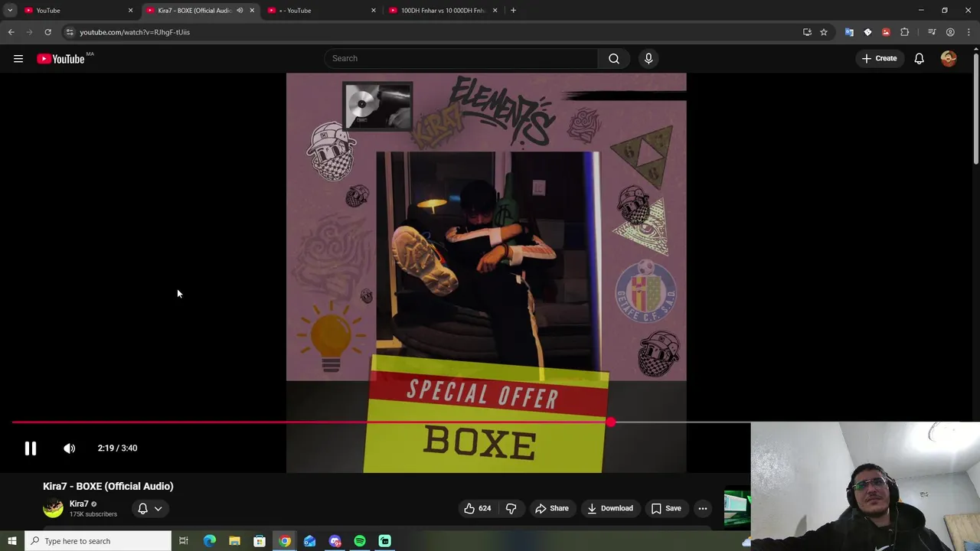
Task: Save the video to a playlist
Action: click(666, 508)
